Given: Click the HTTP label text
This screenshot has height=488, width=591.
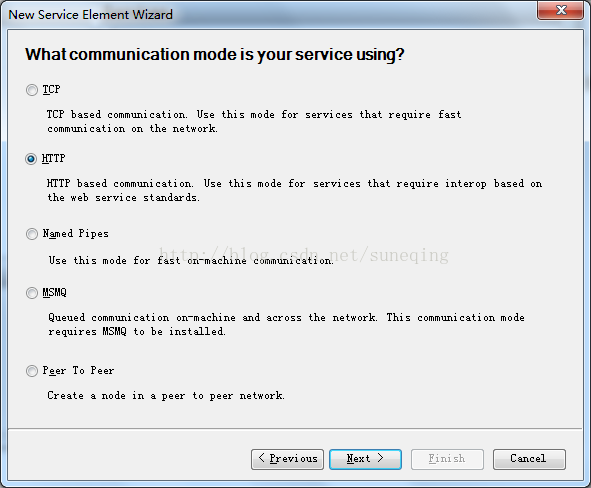Looking at the screenshot, I should (54, 159).
